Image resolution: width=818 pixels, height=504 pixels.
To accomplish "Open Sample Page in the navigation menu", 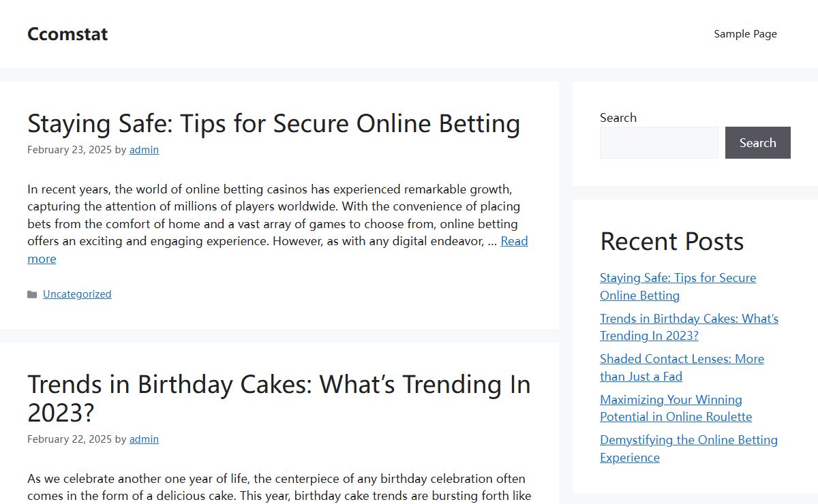I will pos(745,34).
